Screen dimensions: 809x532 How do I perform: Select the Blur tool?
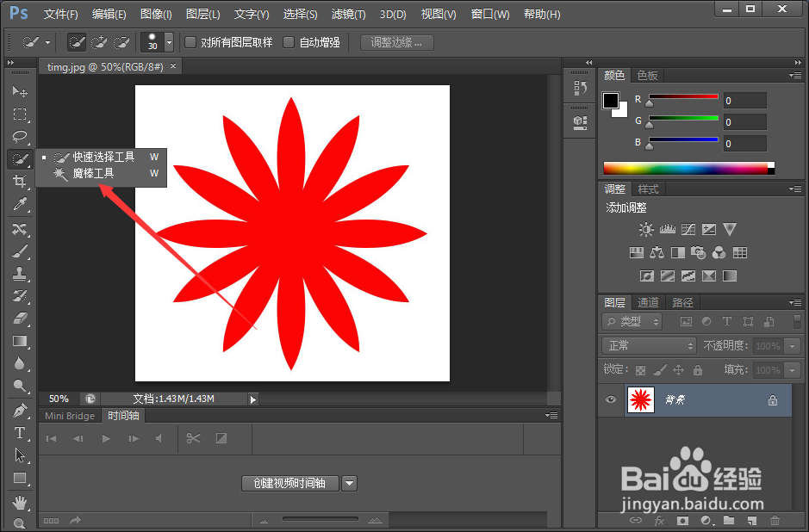point(20,363)
